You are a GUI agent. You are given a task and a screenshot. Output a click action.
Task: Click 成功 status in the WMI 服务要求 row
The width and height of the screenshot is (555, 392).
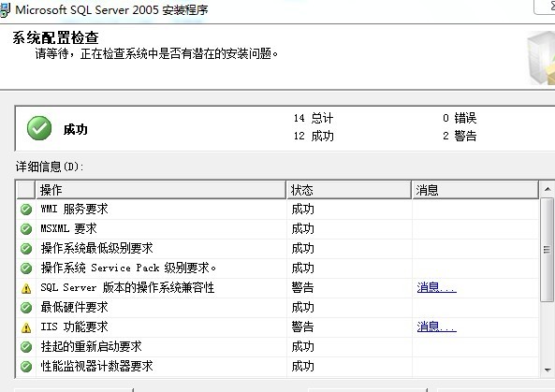point(302,209)
